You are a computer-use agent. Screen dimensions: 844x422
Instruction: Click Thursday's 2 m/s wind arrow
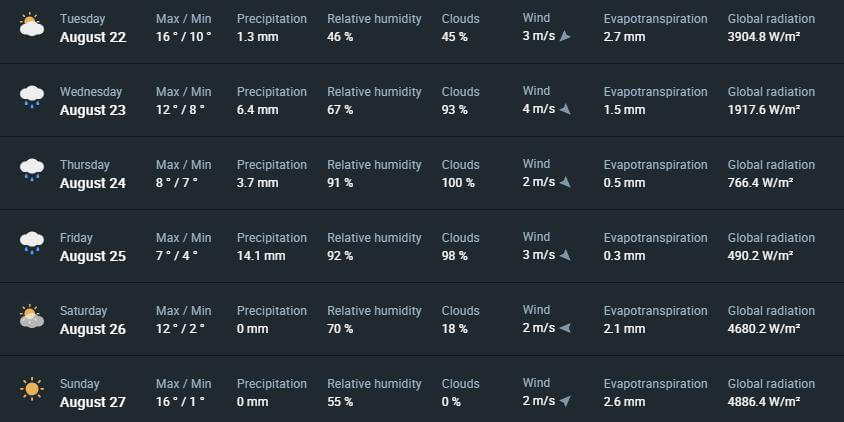(x=565, y=182)
